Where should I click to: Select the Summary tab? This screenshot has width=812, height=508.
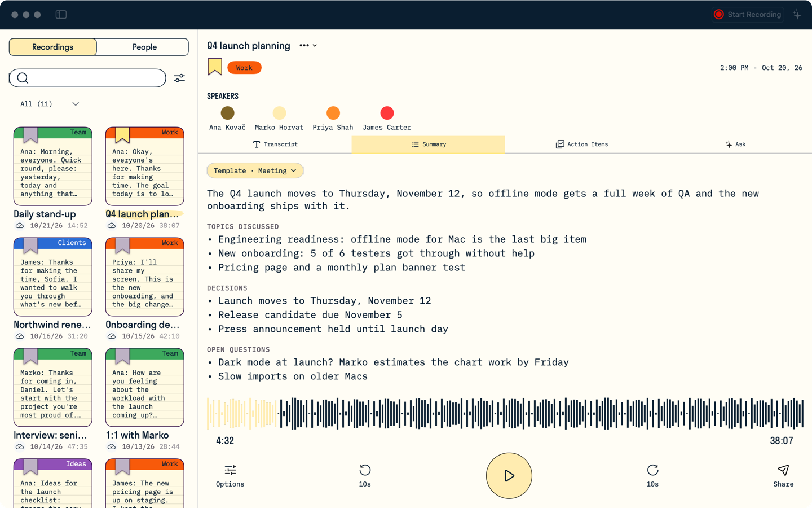point(429,144)
